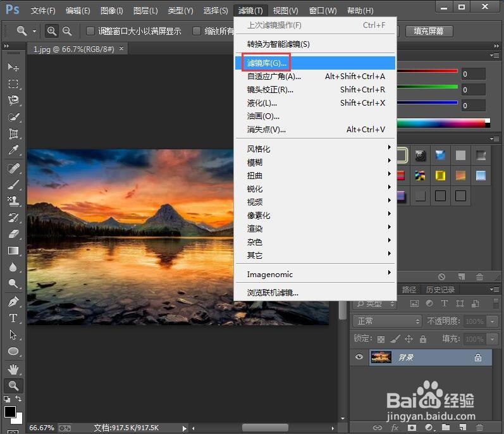Select the Quick Selection tool
This screenshot has height=434, width=504.
pos(13,117)
